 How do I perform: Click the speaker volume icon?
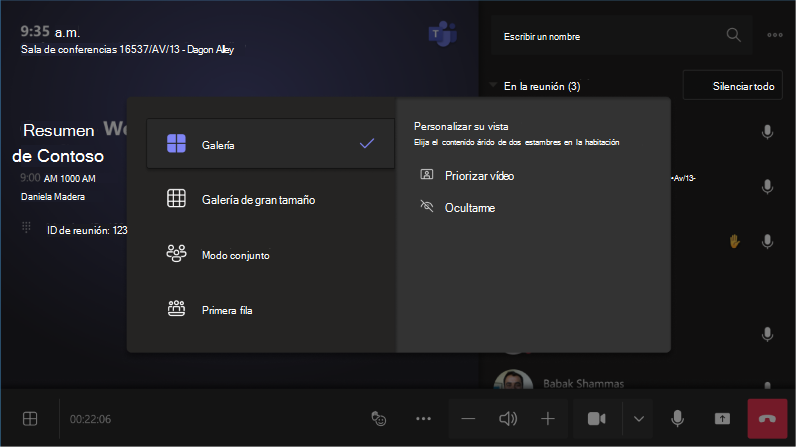(x=508, y=419)
